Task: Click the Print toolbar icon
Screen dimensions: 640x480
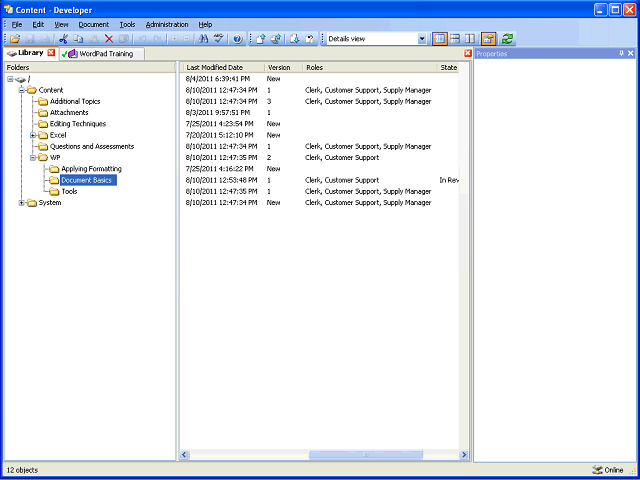Action: 46,39
